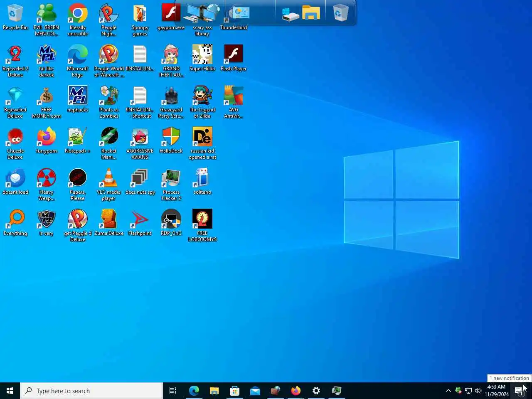The height and width of the screenshot is (399, 532).
Task: Select the 'doesnt load' Thunderbird-style icon
Action: pyautogui.click(x=15, y=182)
